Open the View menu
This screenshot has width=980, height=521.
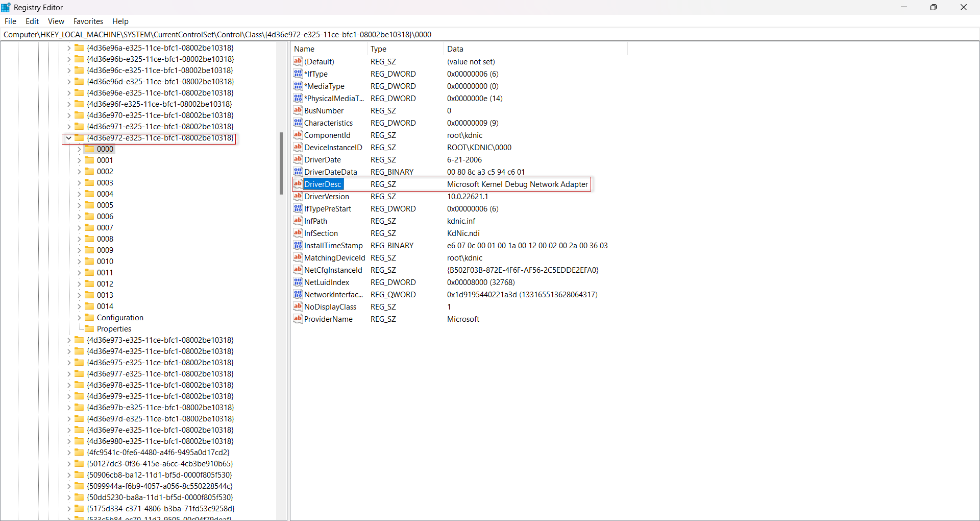(x=56, y=21)
